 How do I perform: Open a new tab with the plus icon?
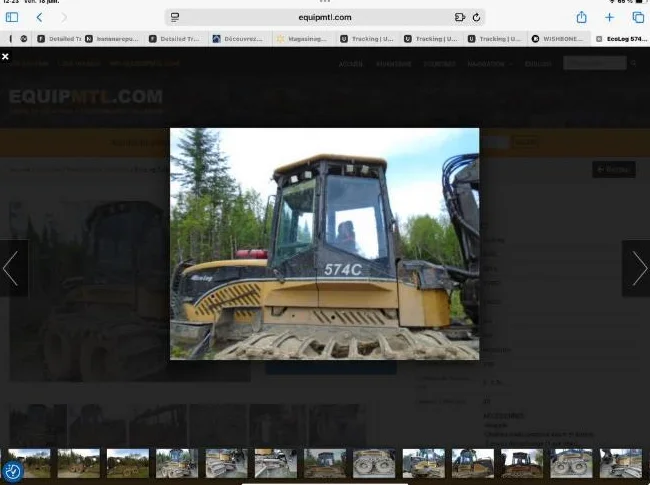tap(609, 17)
